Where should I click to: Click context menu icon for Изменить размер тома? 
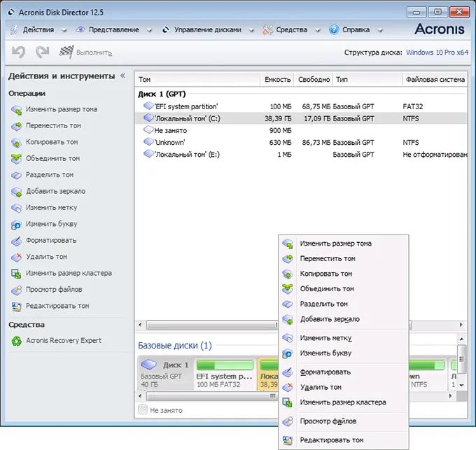pyautogui.click(x=288, y=244)
